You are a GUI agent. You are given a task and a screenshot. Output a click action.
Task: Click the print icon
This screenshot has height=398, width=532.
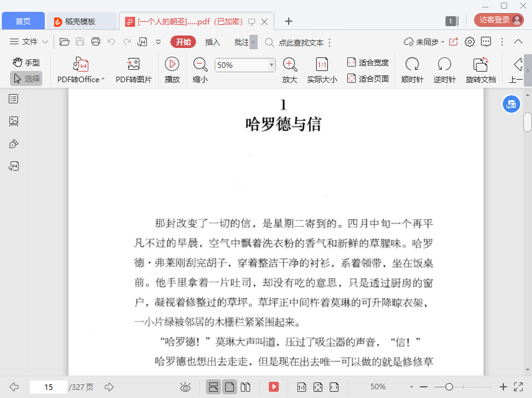pos(96,42)
